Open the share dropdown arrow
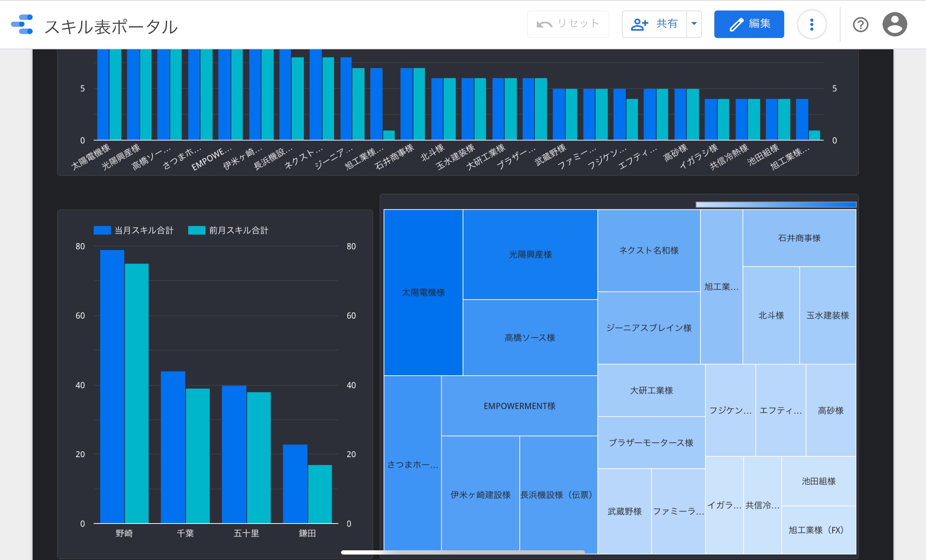Screen dimensions: 926x560 point(694,24)
